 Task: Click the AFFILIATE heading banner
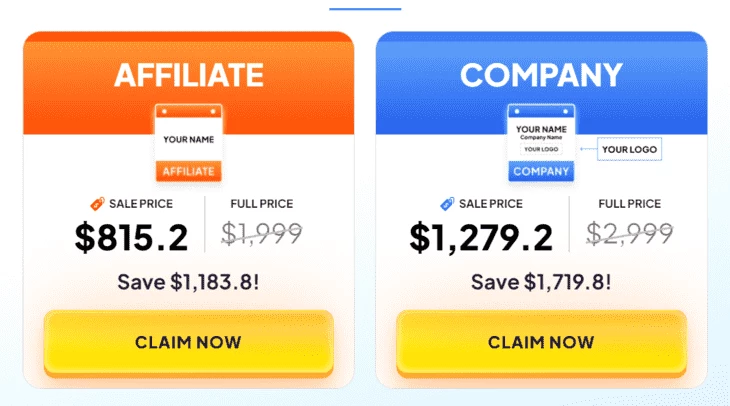[189, 75]
